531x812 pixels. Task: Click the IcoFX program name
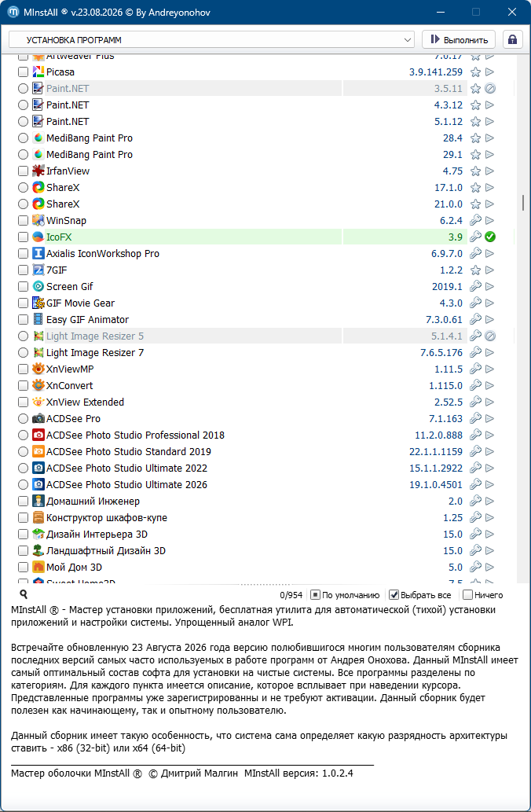(58, 237)
